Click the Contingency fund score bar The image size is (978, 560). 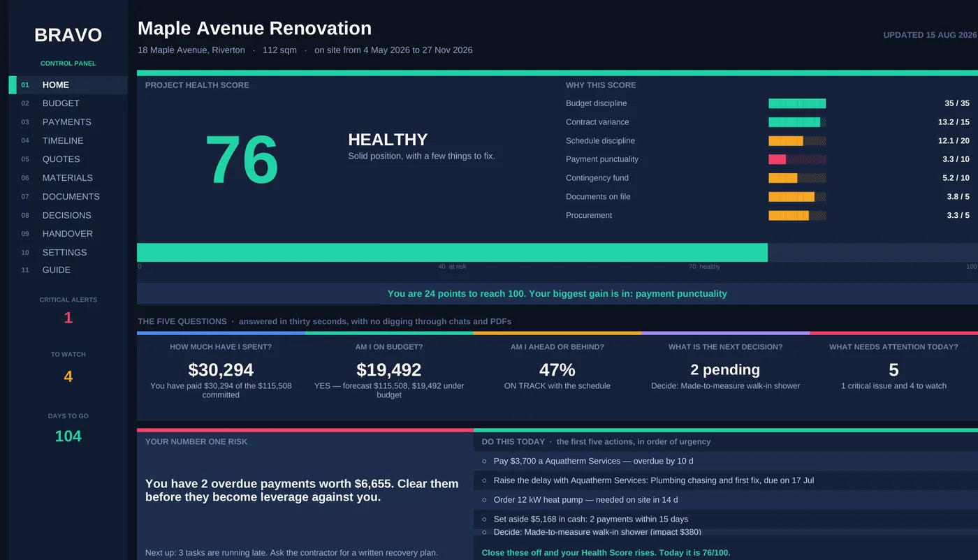pos(797,178)
